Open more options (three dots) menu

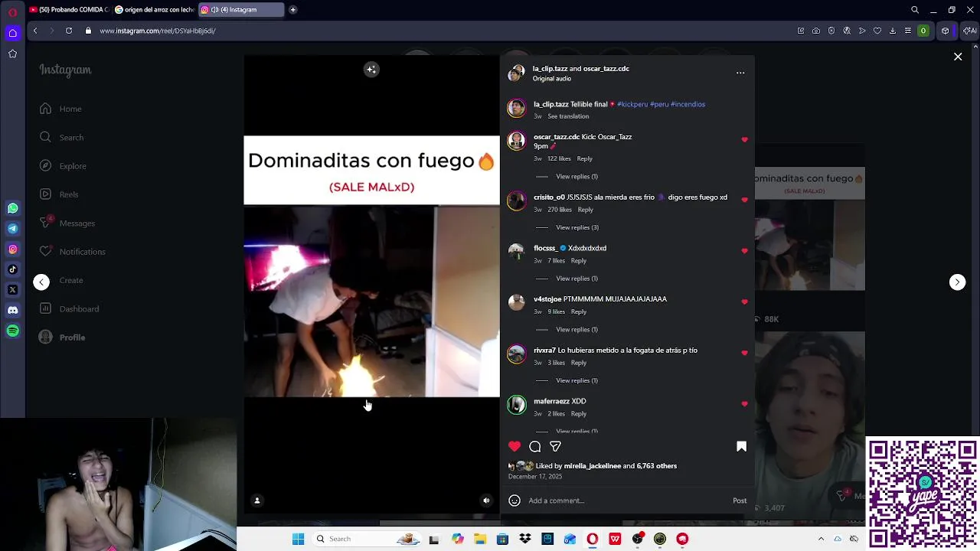click(740, 73)
